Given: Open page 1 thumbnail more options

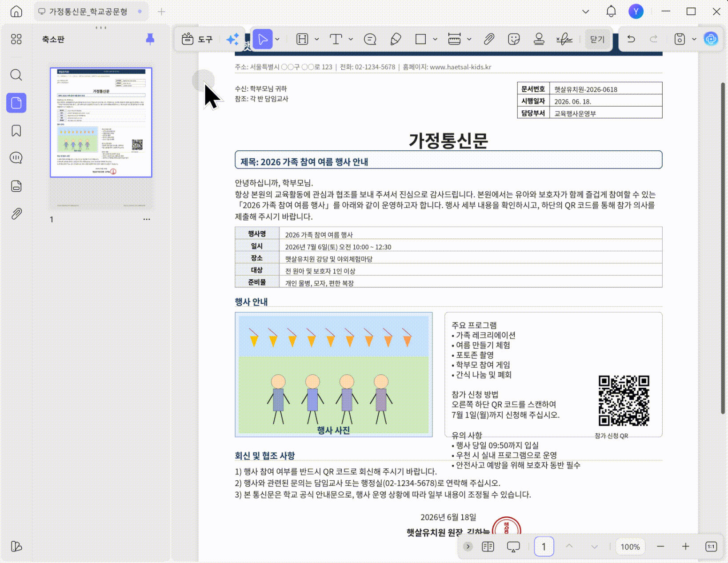Looking at the screenshot, I should tap(147, 219).
